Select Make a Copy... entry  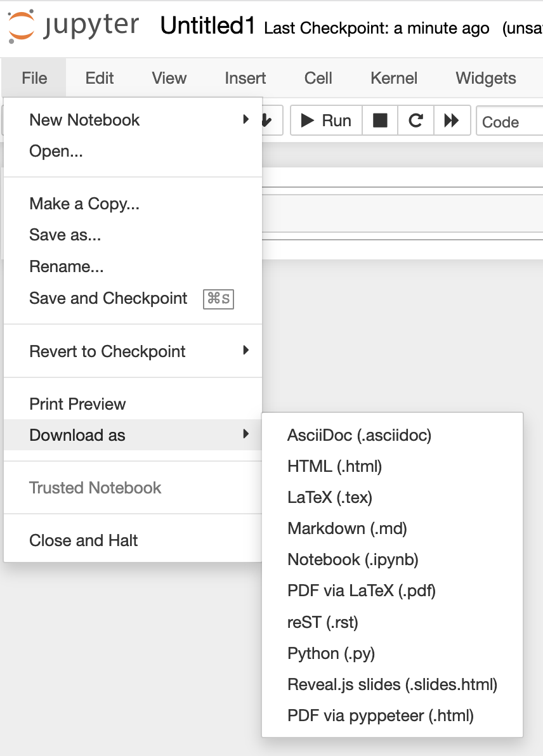[x=133, y=204]
